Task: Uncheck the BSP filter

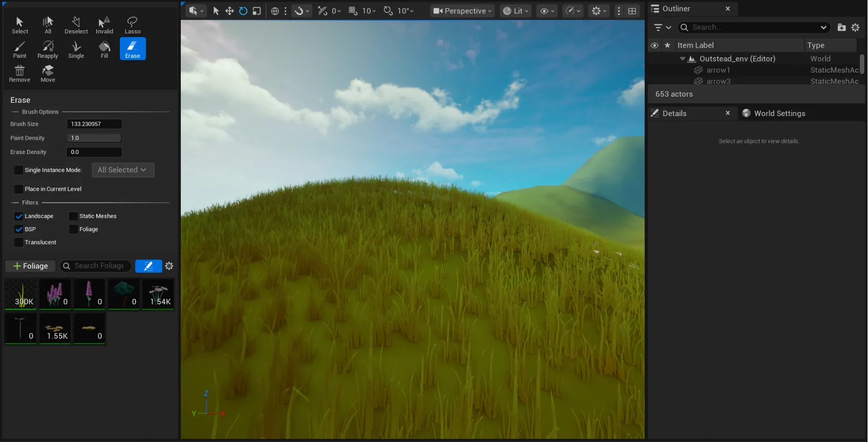Action: click(19, 229)
